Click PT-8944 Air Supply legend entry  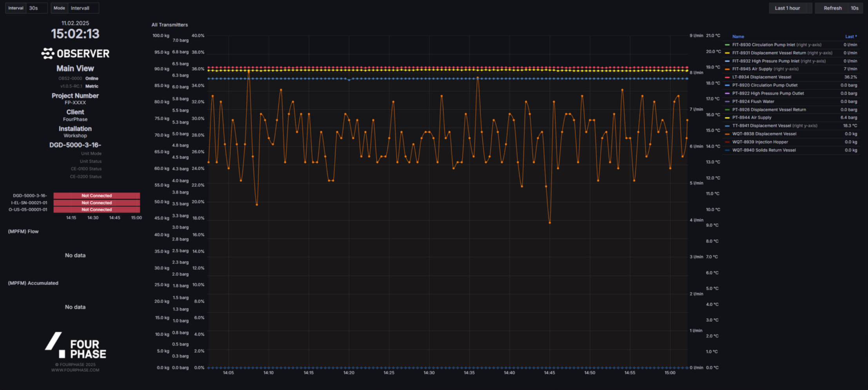pyautogui.click(x=752, y=117)
